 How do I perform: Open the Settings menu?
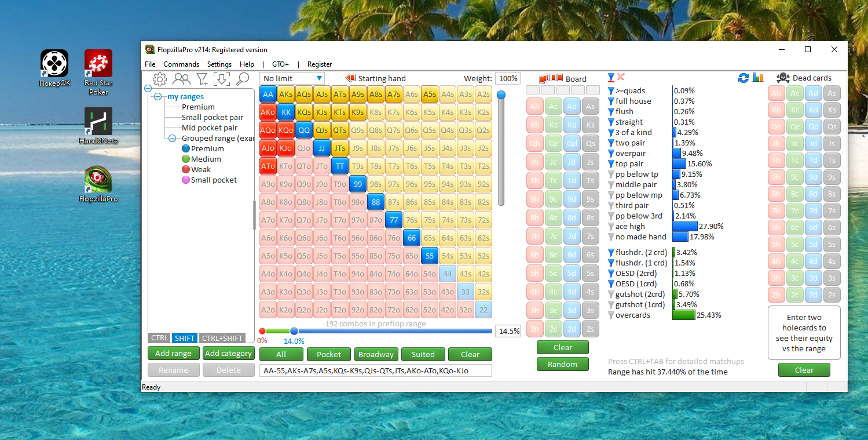pyautogui.click(x=219, y=64)
